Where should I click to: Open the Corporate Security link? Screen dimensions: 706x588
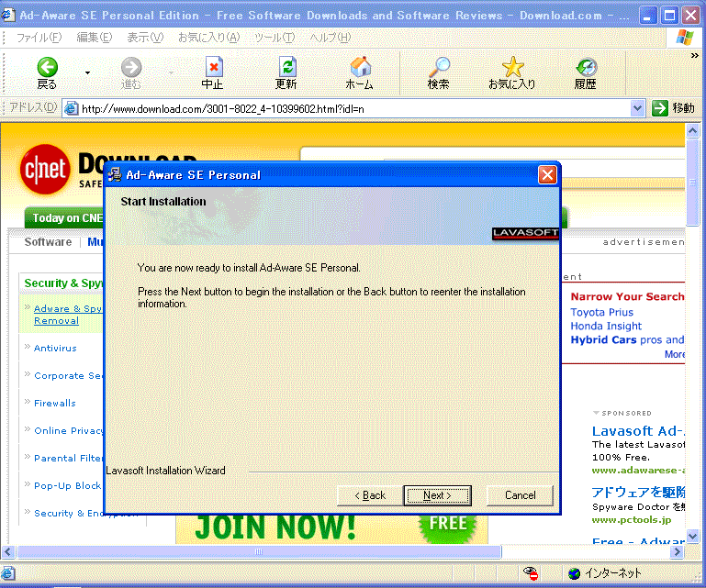(69, 376)
